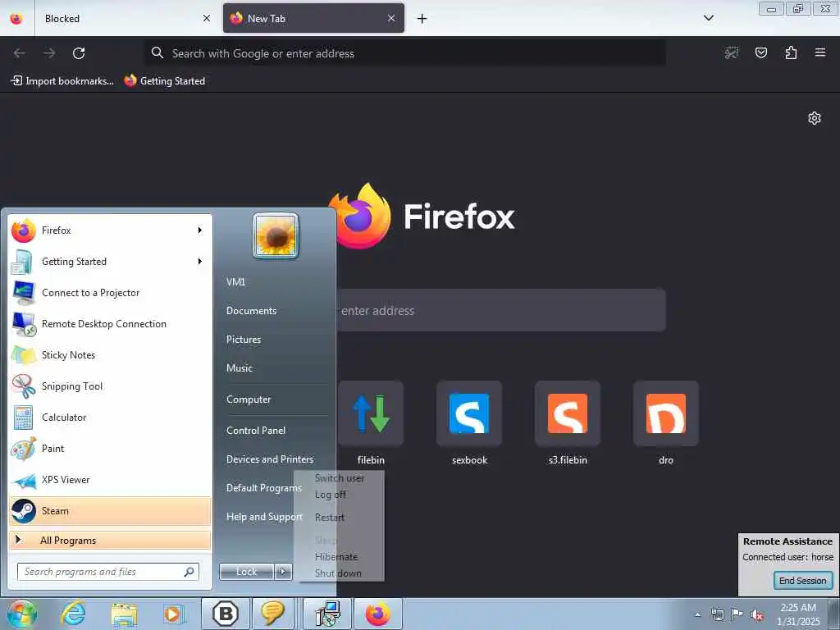
Task: Open Firefox screenshot tool icon in toolbar
Action: (x=731, y=52)
